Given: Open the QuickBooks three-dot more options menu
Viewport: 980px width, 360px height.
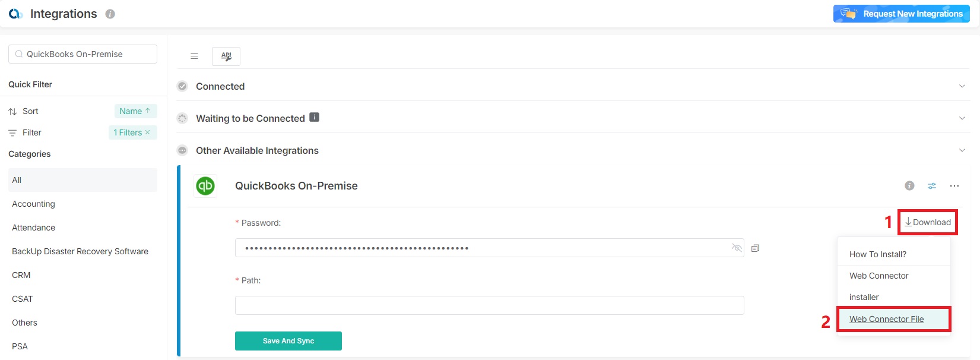Looking at the screenshot, I should coord(954,186).
